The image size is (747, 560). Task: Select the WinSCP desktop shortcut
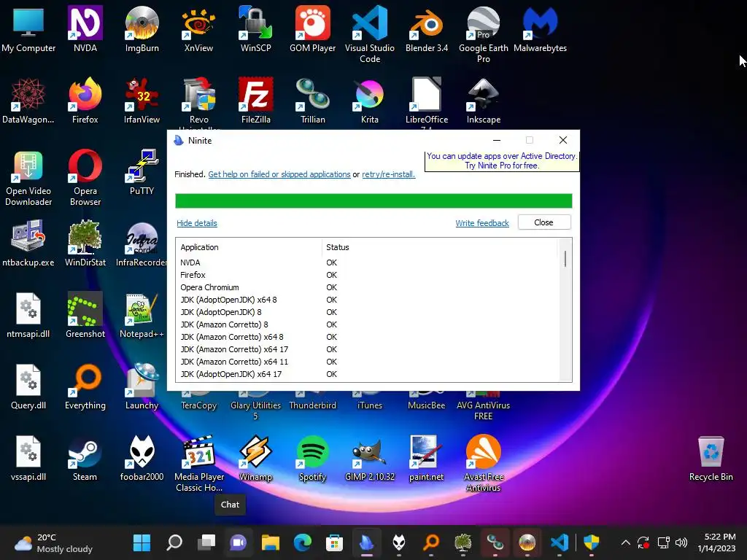pyautogui.click(x=256, y=28)
